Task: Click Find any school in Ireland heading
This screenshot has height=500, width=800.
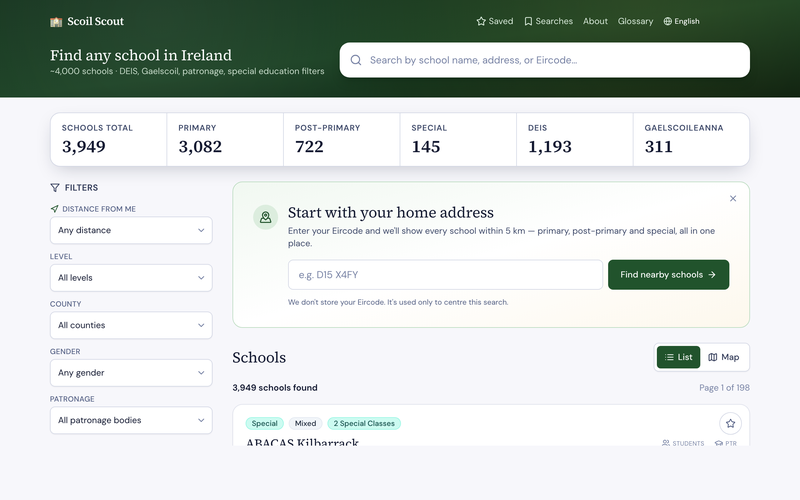Action: pos(141,55)
